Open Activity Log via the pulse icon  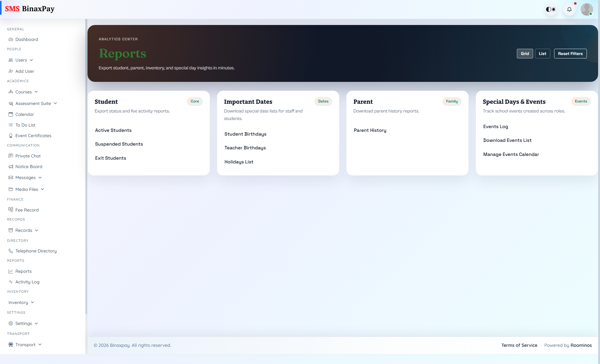[x=11, y=282]
